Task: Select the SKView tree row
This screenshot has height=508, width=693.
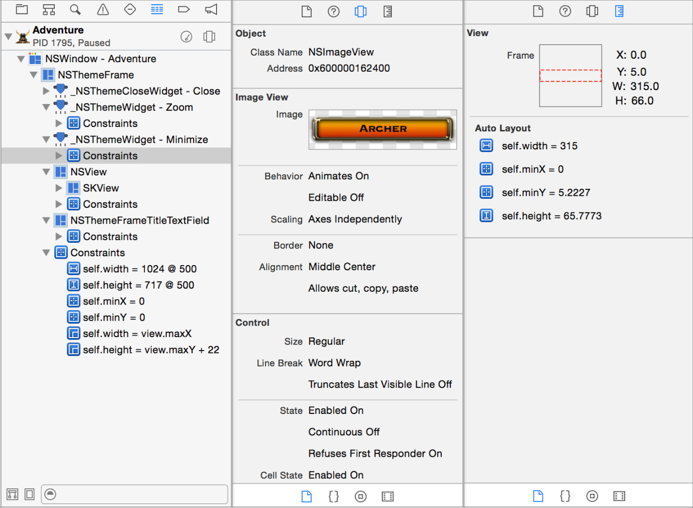Action: coord(116,188)
